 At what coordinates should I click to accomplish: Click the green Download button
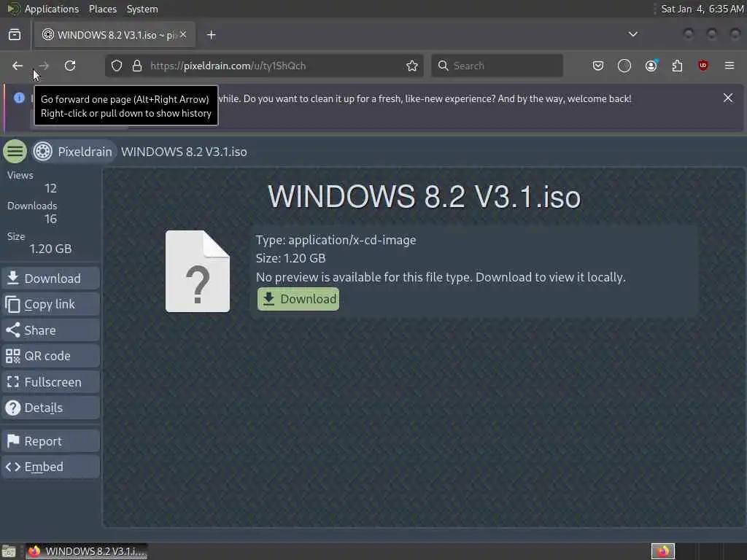click(x=298, y=299)
